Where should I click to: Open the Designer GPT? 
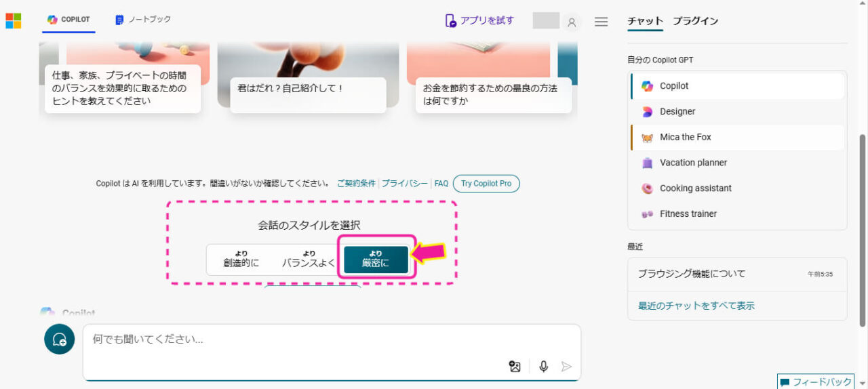tap(737, 111)
